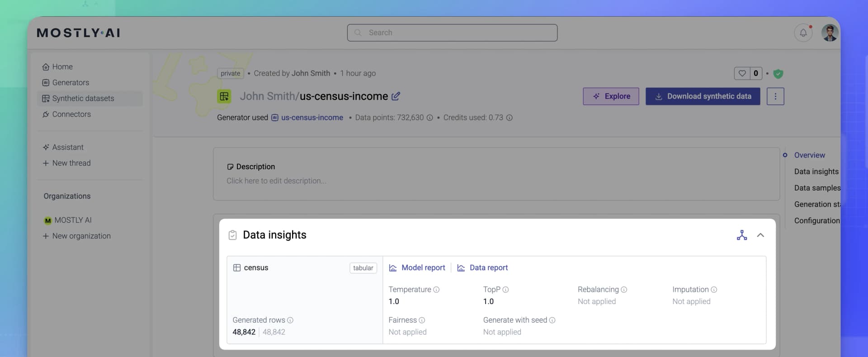Click the Data insights clipboard icon

click(x=232, y=235)
